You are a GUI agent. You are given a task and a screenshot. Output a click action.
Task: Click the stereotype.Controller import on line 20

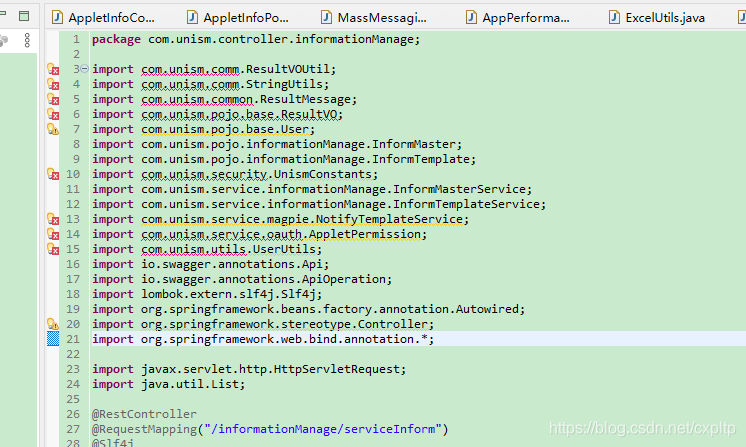click(x=263, y=324)
